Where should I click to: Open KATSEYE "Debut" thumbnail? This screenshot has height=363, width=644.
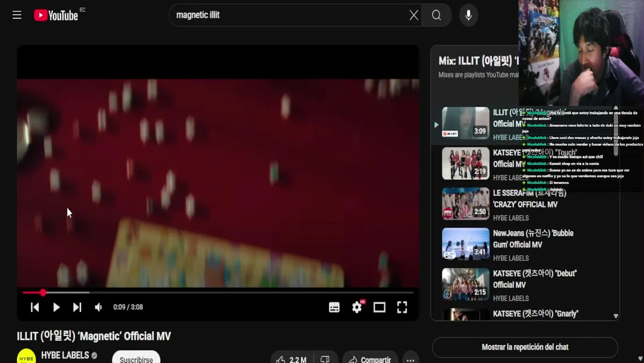(x=466, y=284)
